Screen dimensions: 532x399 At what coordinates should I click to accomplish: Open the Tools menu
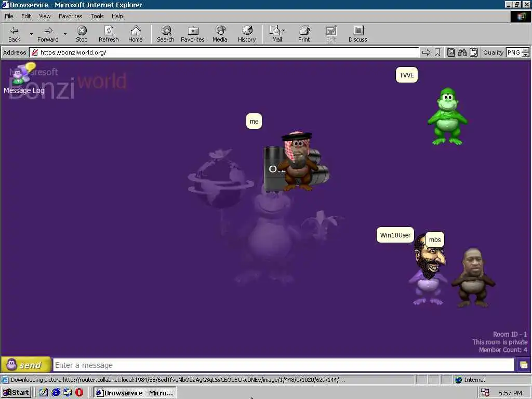click(x=97, y=16)
